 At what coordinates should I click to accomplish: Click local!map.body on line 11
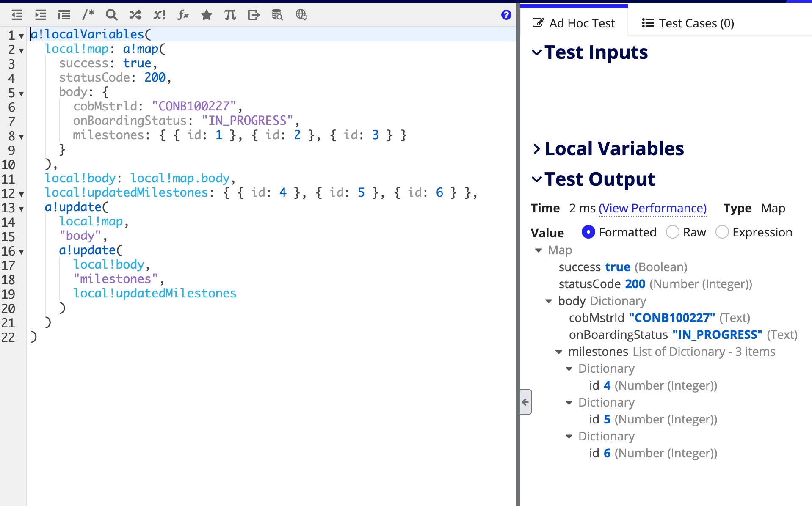pos(180,178)
